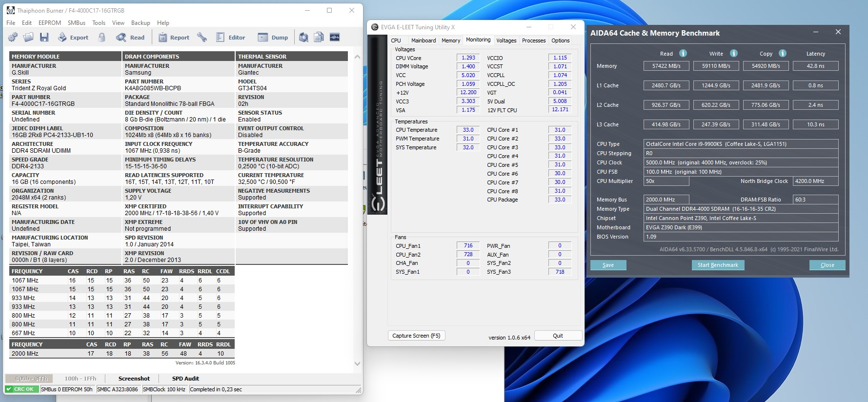Open the View menu in Thaiphoon Burner
868x402 pixels.
coord(119,23)
